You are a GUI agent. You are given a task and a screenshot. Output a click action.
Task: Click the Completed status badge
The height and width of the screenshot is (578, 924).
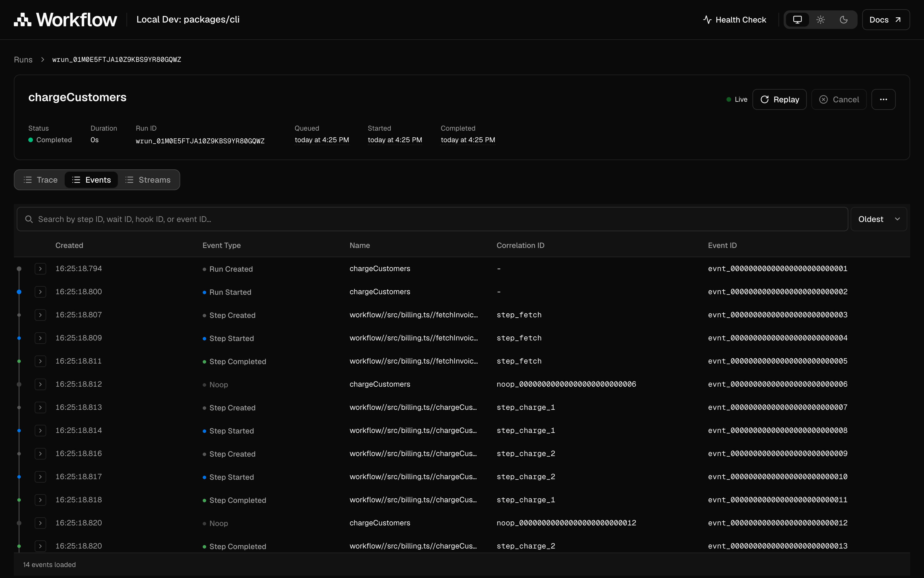[50, 140]
